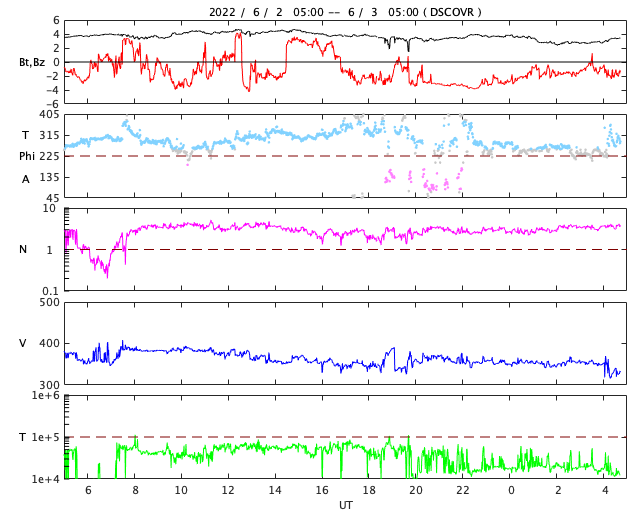Click the −6 tick label on Bz axis
640x512 pixels.
(52, 105)
